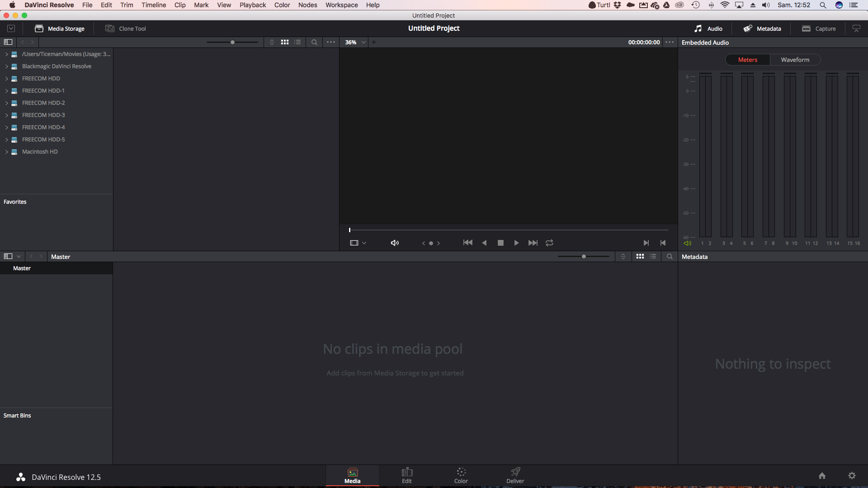Expand the Macintosh HD tree item
Viewport: 868px width, 488px height.
click(x=7, y=152)
